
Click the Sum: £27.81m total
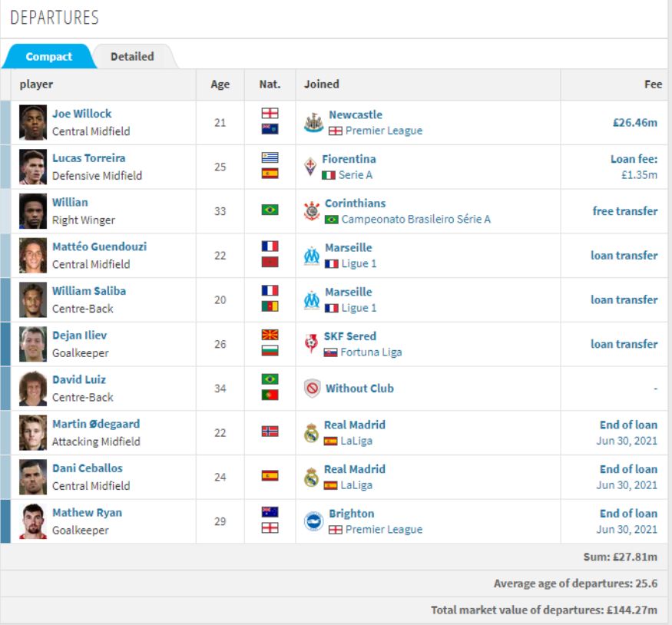[620, 557]
